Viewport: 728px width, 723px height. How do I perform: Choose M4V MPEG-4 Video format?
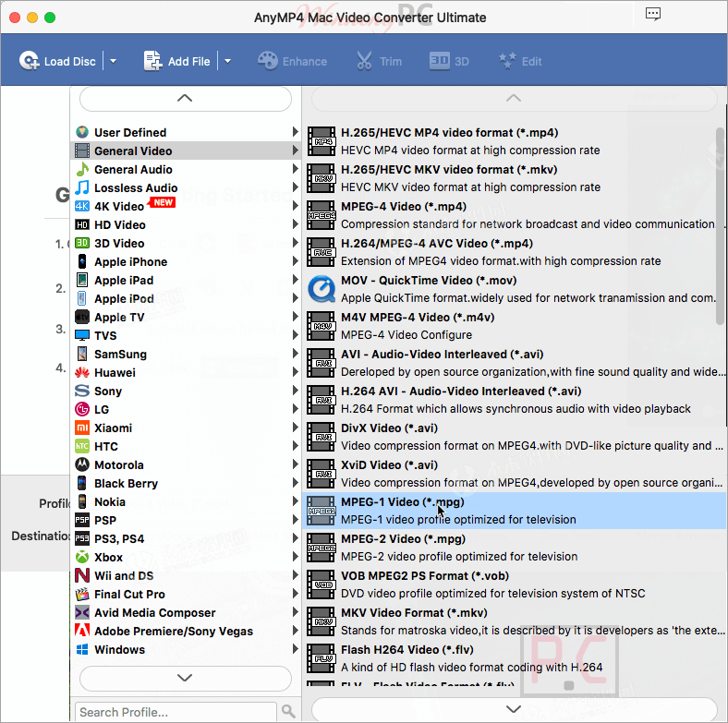[x=513, y=326]
